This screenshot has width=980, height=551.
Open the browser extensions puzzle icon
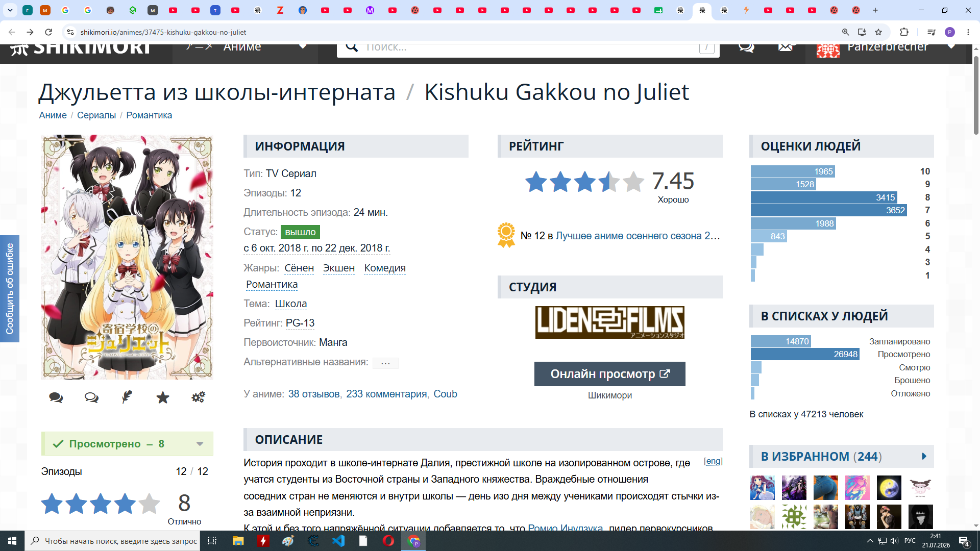(904, 32)
